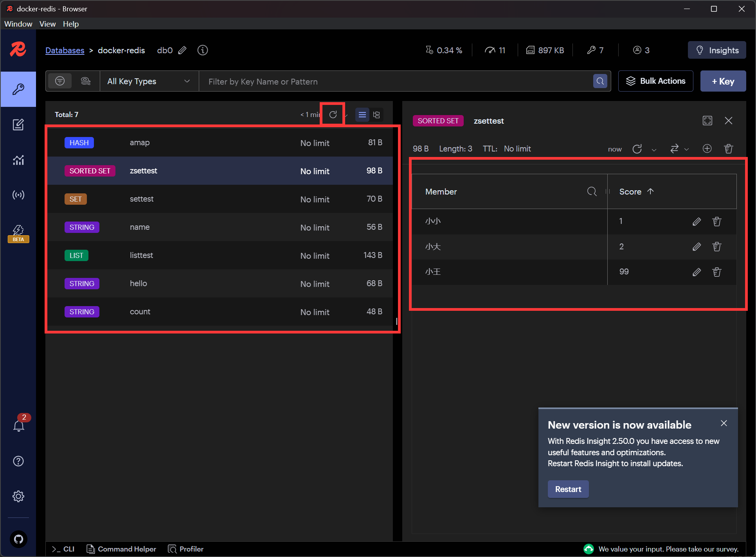Screen dimensions: 756x557
Task: Restart Redis Insight to install updates
Action: pyautogui.click(x=568, y=489)
